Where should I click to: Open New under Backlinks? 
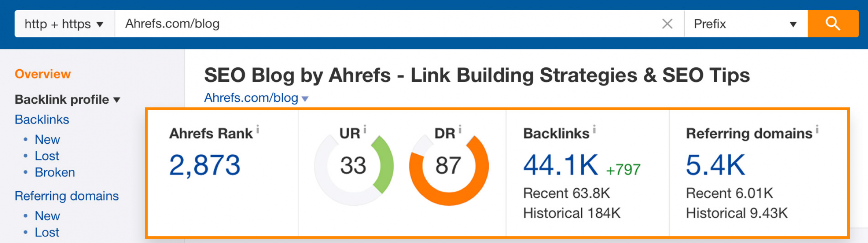point(47,139)
